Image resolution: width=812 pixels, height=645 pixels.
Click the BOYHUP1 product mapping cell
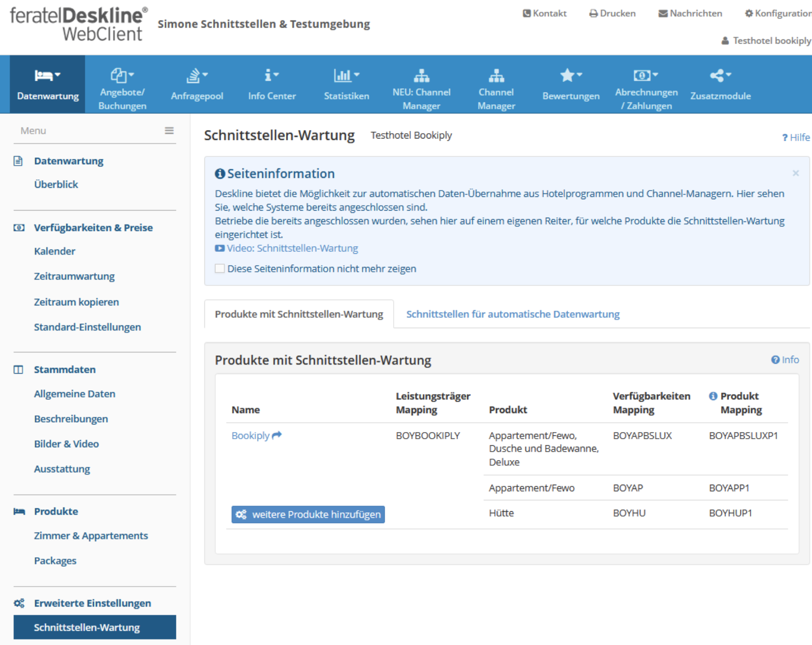click(730, 513)
